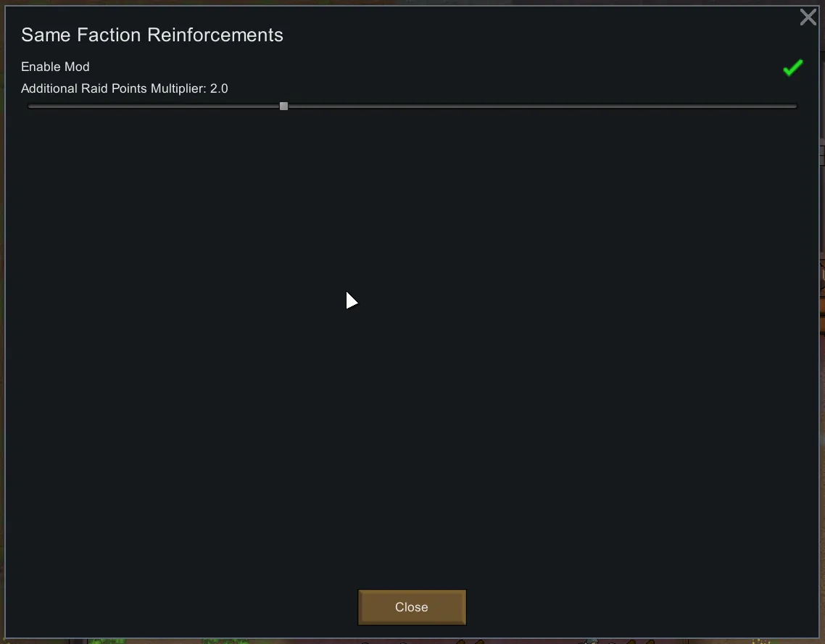Set multiplier slider to its maximum end

[x=796, y=106]
